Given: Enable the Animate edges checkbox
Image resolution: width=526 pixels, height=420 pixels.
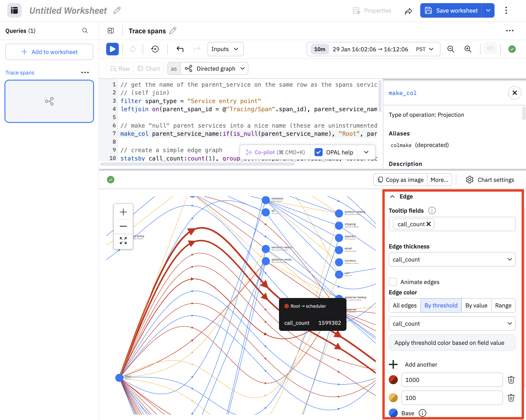Looking at the screenshot, I should [x=393, y=282].
